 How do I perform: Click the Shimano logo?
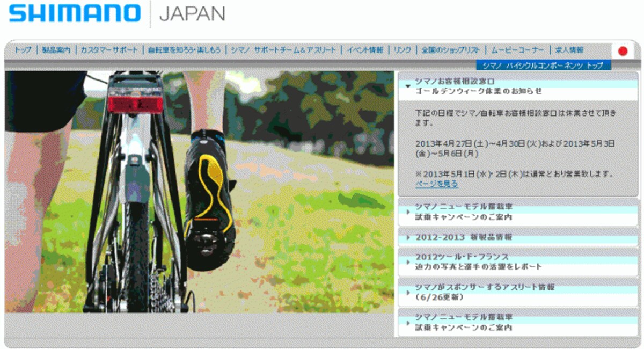pos(75,13)
